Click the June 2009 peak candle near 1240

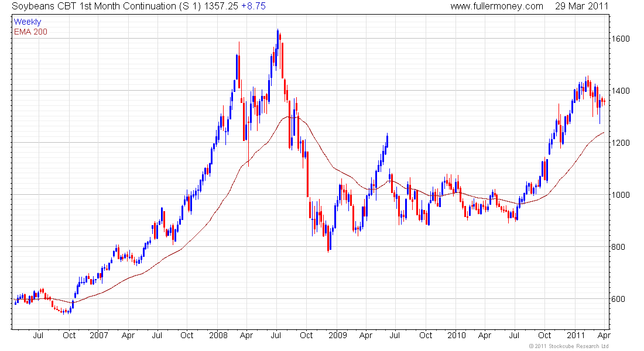pyautogui.click(x=388, y=140)
